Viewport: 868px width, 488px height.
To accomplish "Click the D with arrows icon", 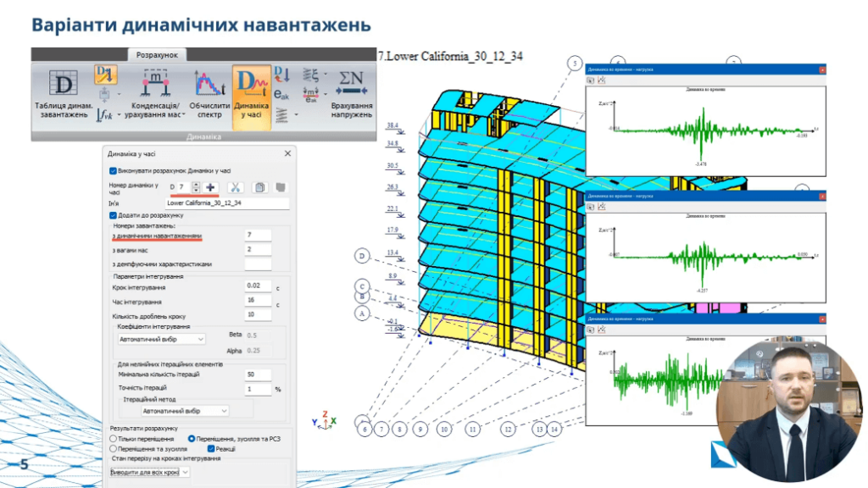I will [x=281, y=75].
